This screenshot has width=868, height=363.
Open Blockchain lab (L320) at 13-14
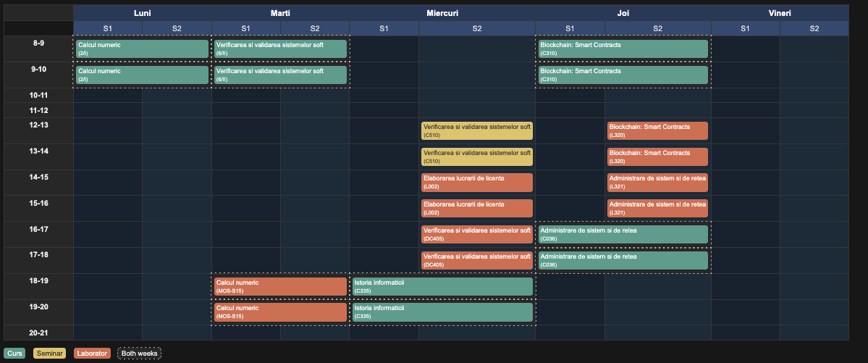(x=657, y=157)
